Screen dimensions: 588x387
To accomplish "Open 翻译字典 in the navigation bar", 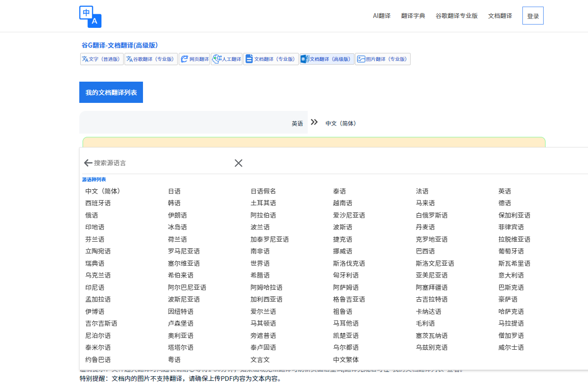I will click(413, 16).
